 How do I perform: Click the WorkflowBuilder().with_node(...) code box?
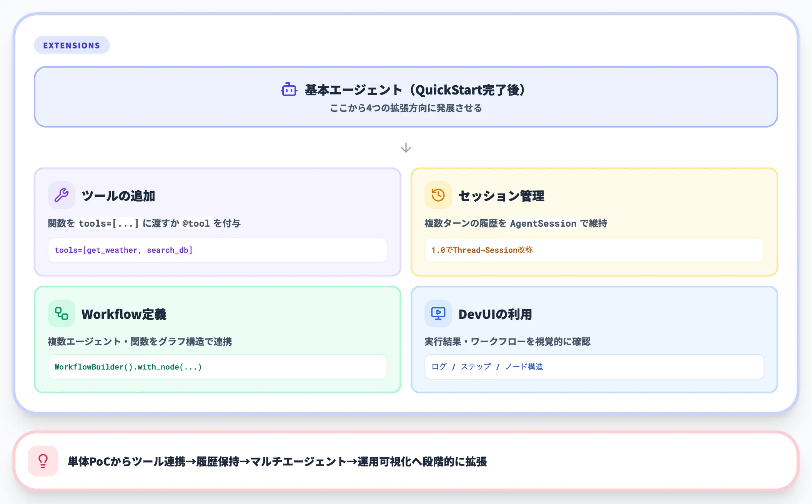(218, 367)
